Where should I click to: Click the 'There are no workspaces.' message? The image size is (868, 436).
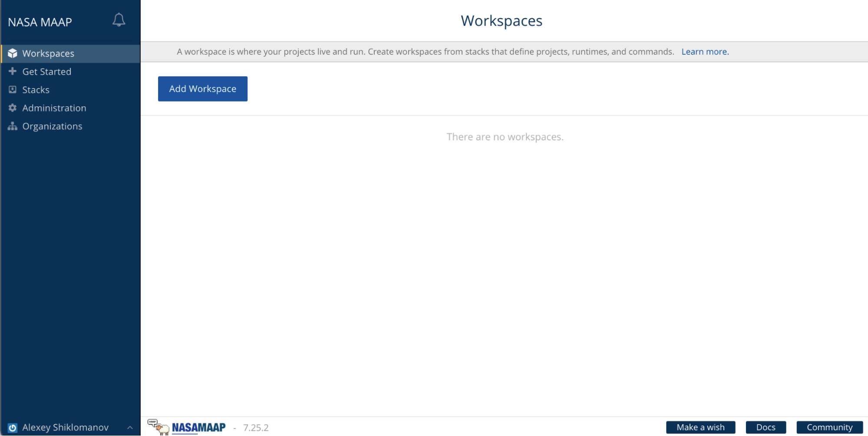pos(505,137)
